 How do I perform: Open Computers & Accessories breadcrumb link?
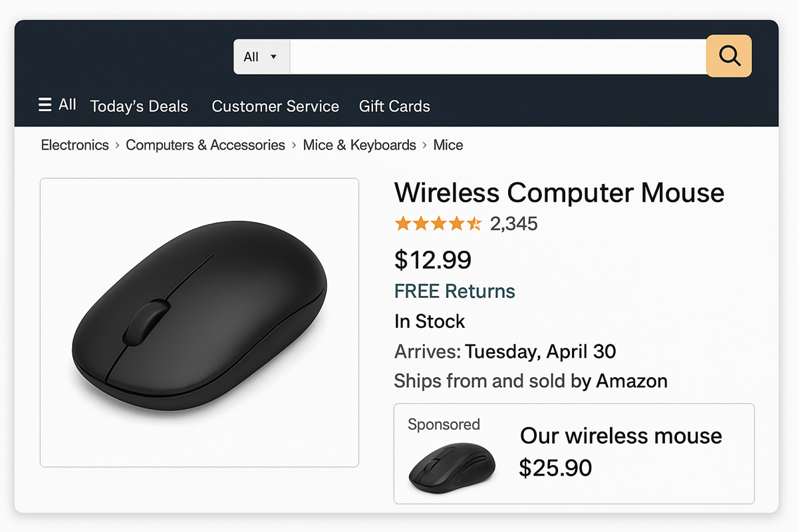click(205, 145)
